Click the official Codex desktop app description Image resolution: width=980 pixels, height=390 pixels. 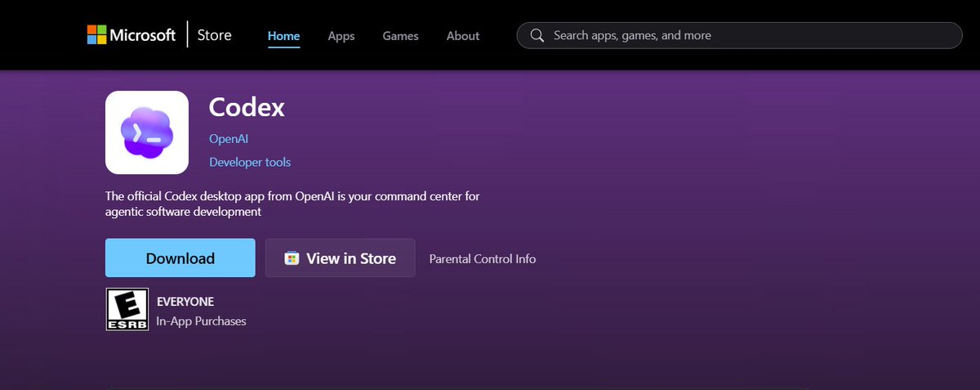tap(292, 204)
